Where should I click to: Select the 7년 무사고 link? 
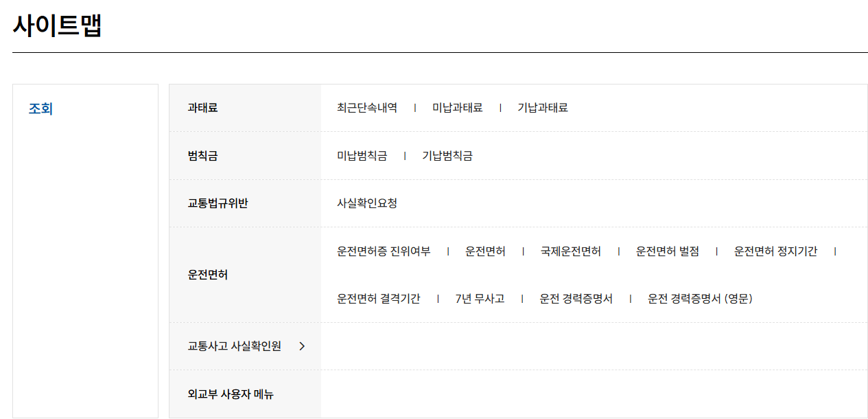480,299
